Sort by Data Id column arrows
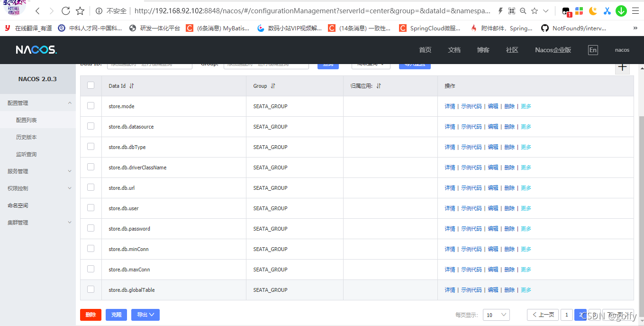Image resolution: width=644 pixels, height=326 pixels. 132,86
